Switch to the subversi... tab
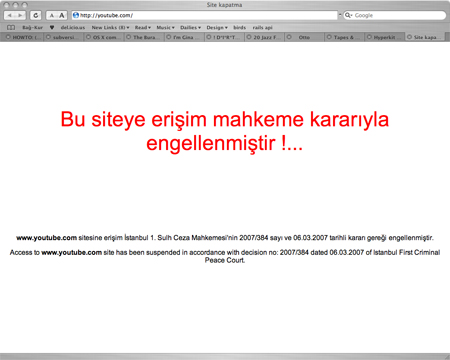Screen dimensions: 450x360 pos(64,37)
